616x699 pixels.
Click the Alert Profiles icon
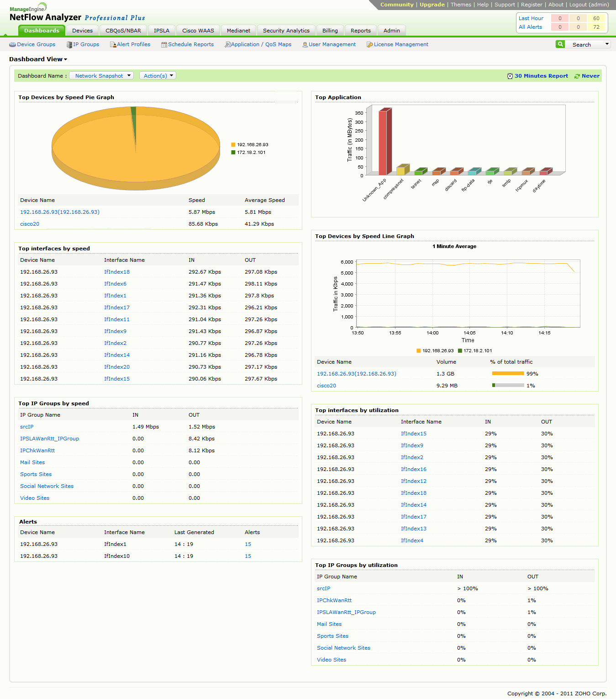[113, 45]
